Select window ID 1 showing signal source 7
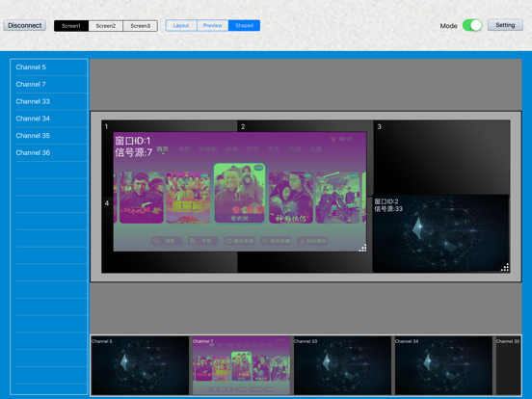This screenshot has height=399, width=532. (x=240, y=192)
